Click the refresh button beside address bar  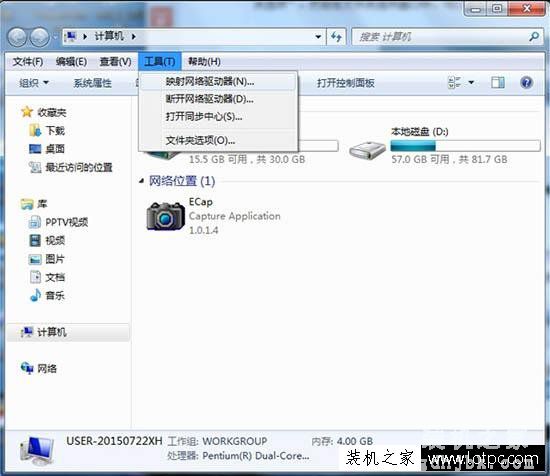[x=337, y=36]
